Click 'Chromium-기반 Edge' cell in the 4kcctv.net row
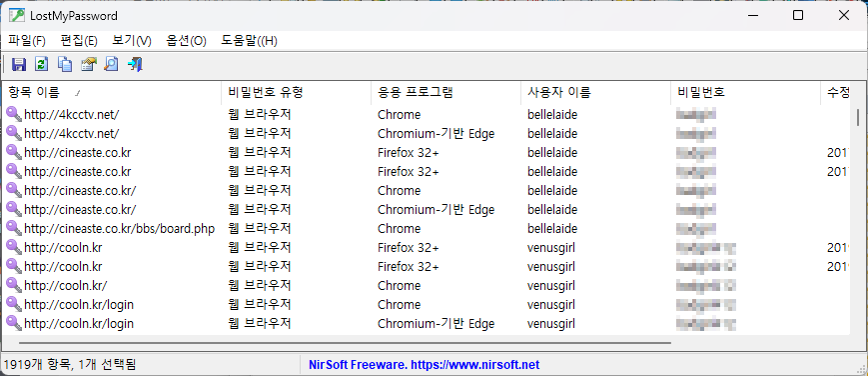The width and height of the screenshot is (868, 376). (x=435, y=134)
